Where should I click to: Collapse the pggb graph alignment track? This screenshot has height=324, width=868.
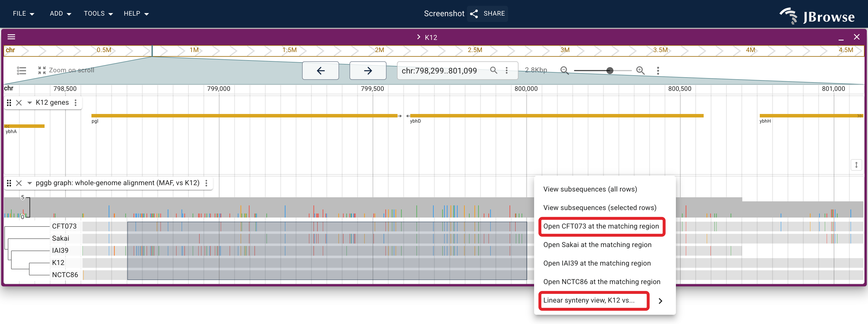click(29, 183)
